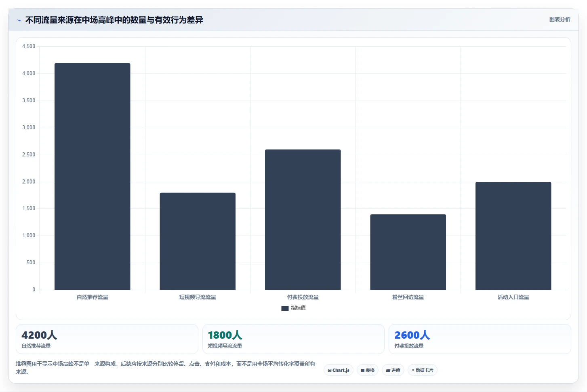Viewport: 587px width, 392px height.
Task: Click the y-axis value 4,500
Action: tap(29, 46)
